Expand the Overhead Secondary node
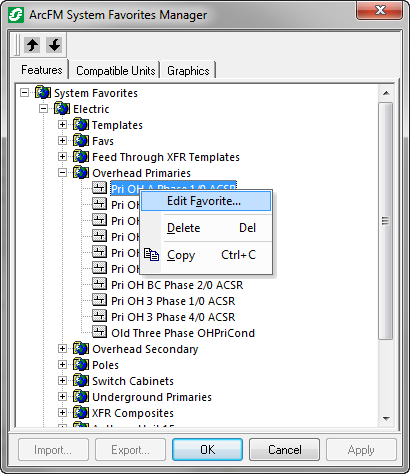This screenshot has width=410, height=474. tap(62, 349)
